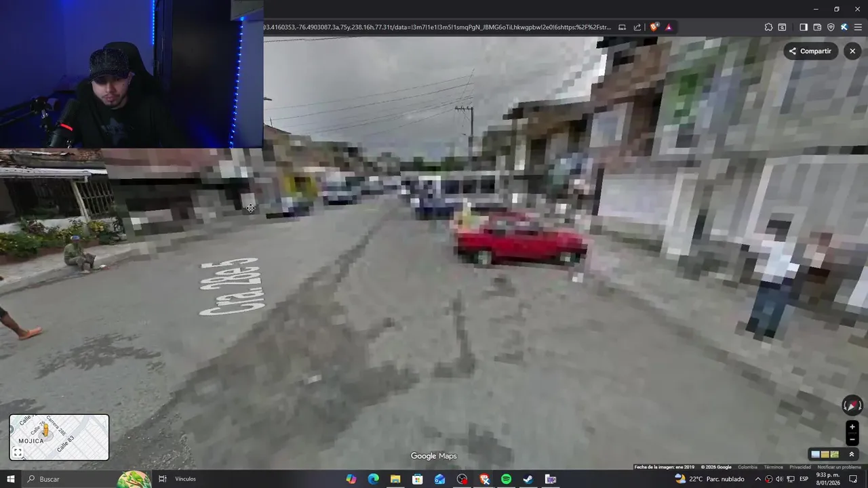Select the second map layer thumbnail
868x488 pixels.
tap(825, 454)
